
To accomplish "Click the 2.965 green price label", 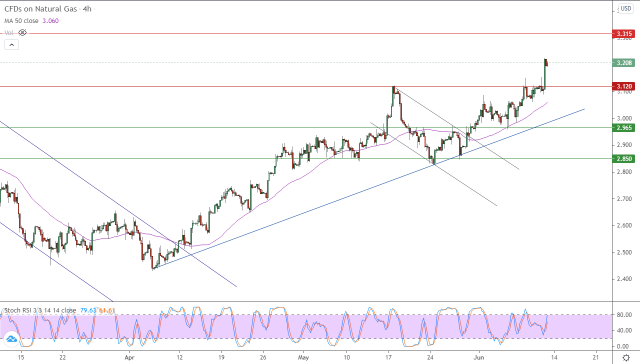I will click(x=624, y=128).
